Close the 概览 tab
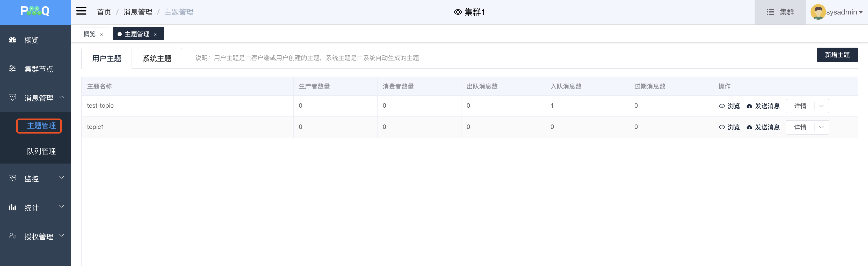Screen dimensions: 868x266 (102, 34)
